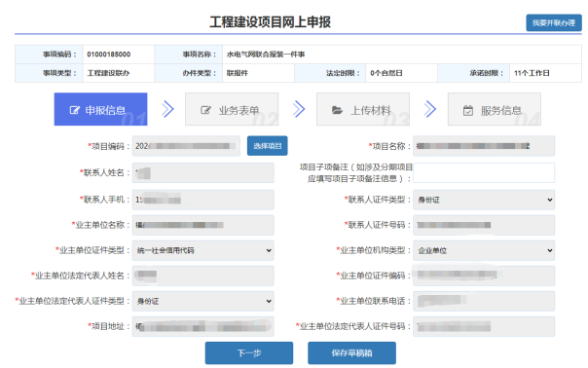The width and height of the screenshot is (588, 368).
Task: Expand the 业主单位证件类型 dropdown
Action: click(x=202, y=250)
